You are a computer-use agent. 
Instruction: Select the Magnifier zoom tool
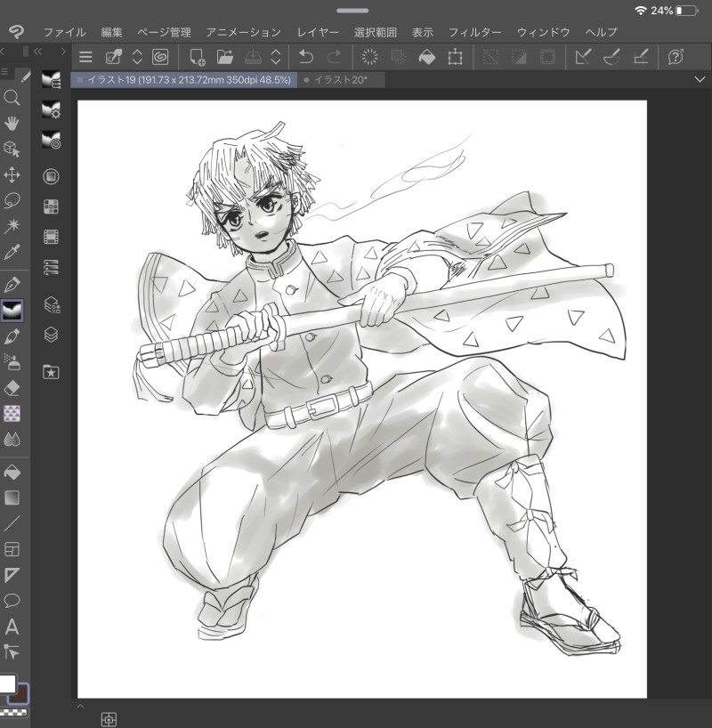click(12, 98)
